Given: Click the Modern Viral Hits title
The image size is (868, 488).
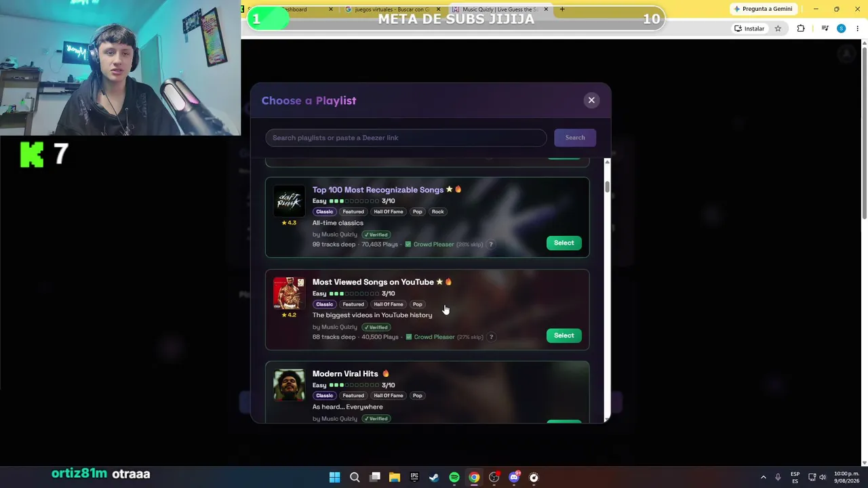Looking at the screenshot, I should [x=345, y=373].
